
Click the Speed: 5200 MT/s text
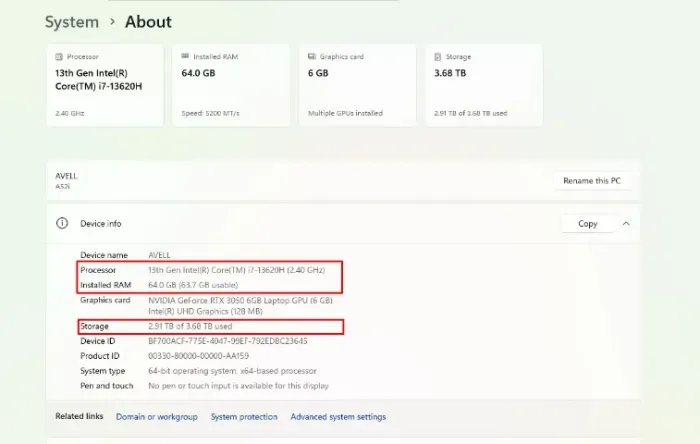click(x=210, y=113)
